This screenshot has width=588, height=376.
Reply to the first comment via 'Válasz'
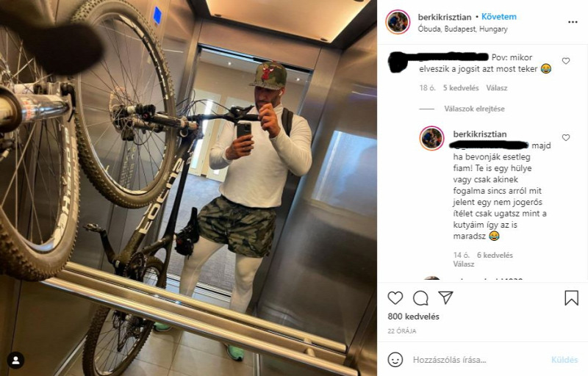(497, 87)
